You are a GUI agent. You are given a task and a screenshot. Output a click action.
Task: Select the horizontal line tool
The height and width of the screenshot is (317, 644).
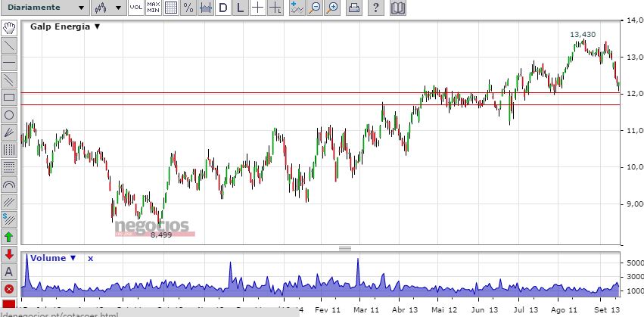[x=9, y=63]
